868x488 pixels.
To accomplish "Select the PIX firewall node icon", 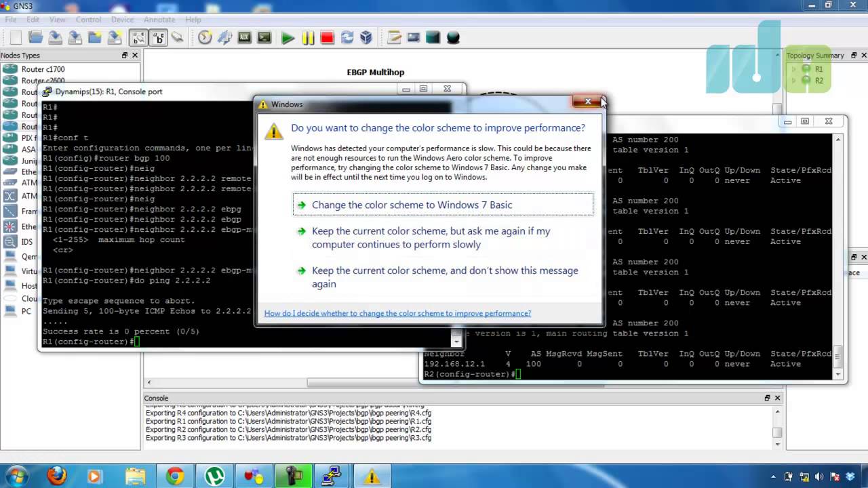I will 10,138.
